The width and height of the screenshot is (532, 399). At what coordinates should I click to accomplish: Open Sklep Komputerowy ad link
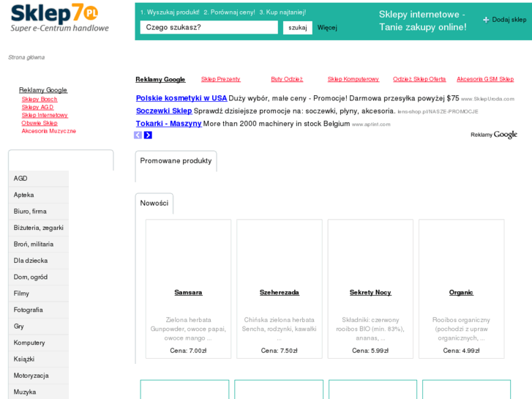353,79
